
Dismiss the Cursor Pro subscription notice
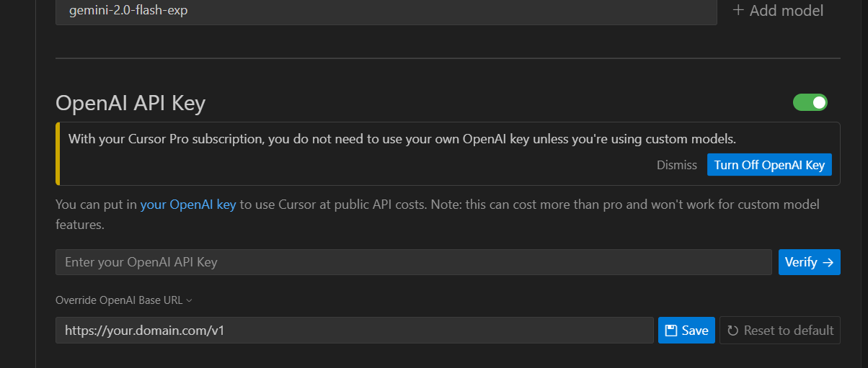[676, 165]
